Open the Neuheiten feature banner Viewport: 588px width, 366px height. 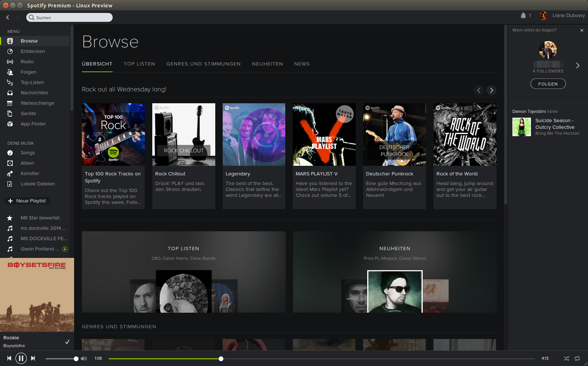[395, 272]
